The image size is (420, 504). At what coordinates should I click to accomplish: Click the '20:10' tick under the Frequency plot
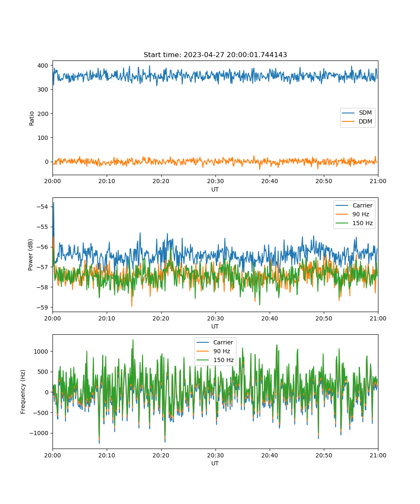click(107, 455)
